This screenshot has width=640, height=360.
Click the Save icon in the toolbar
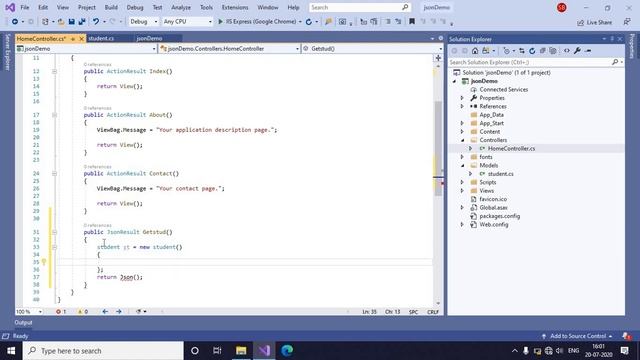tap(71, 22)
